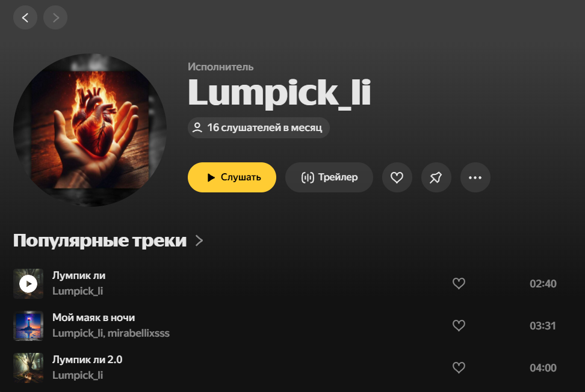Pin the artist using the pushpin icon
This screenshot has height=392, width=585.
click(436, 177)
